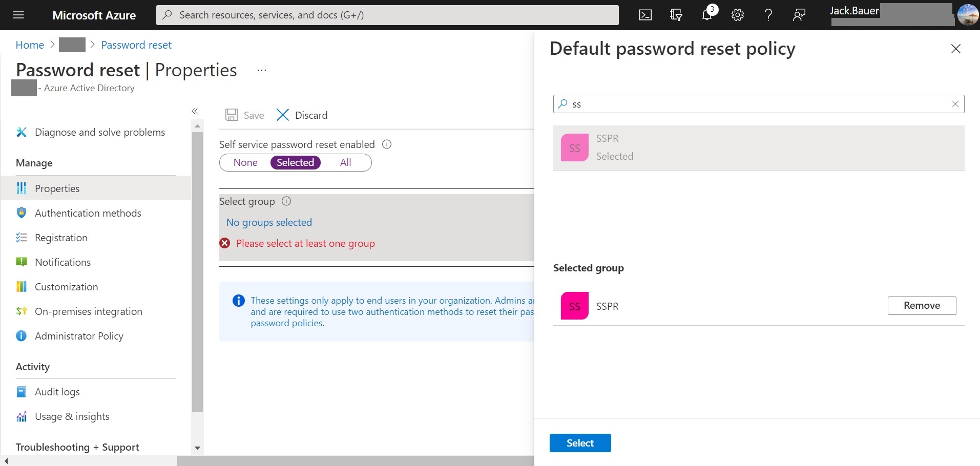Open the help menu question mark

tap(768, 14)
